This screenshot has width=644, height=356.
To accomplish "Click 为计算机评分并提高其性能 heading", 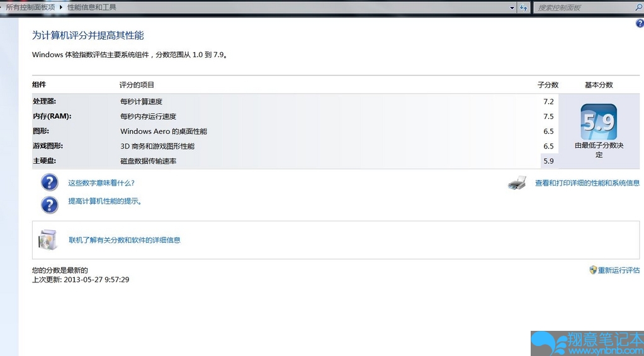I will (x=88, y=35).
